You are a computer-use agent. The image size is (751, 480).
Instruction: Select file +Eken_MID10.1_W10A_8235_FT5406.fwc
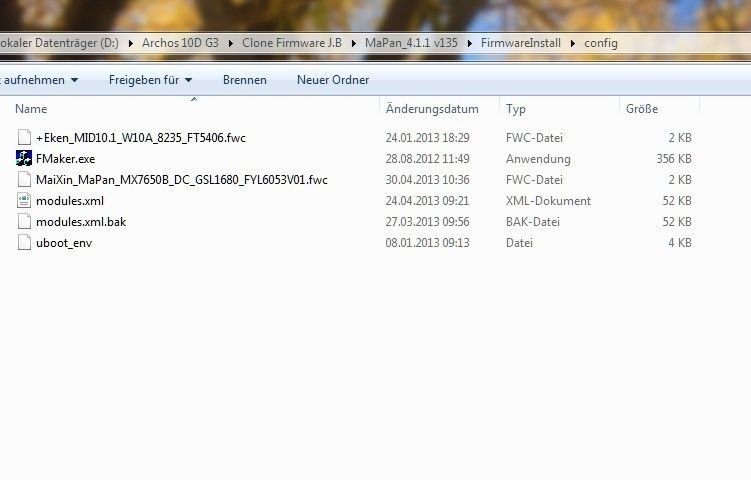coord(141,138)
